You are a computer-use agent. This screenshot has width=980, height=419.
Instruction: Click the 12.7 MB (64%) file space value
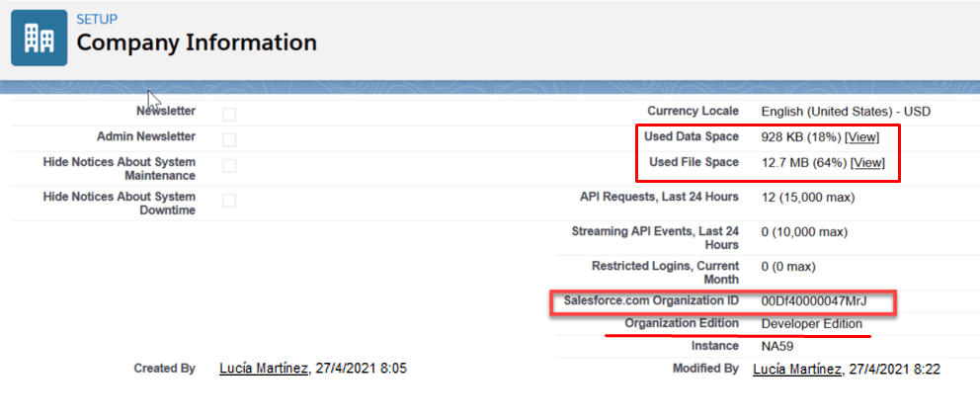pyautogui.click(x=803, y=163)
